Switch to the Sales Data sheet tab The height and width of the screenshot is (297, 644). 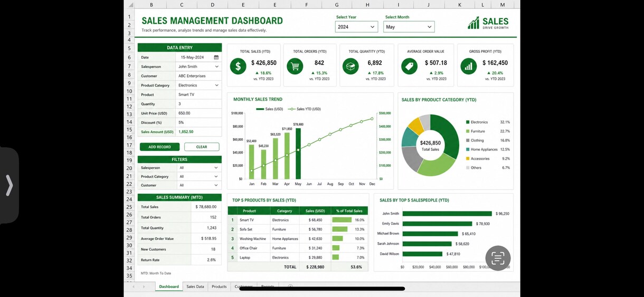(195, 286)
